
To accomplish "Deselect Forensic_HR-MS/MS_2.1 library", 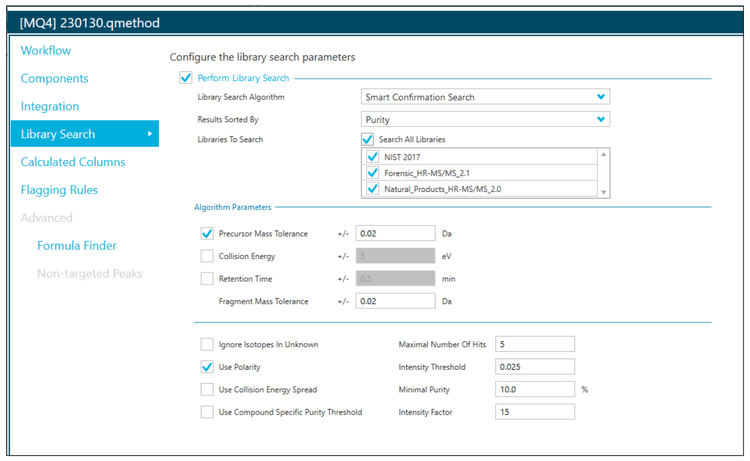I will [373, 173].
